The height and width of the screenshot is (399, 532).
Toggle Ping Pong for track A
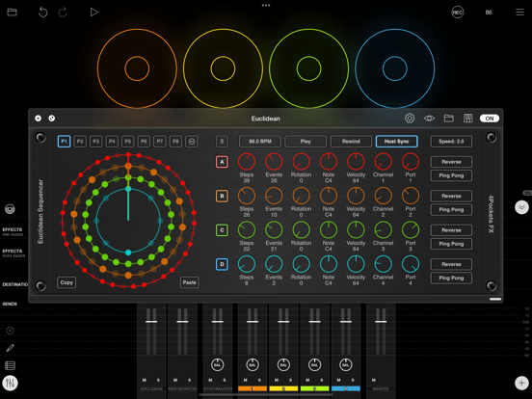click(x=451, y=175)
